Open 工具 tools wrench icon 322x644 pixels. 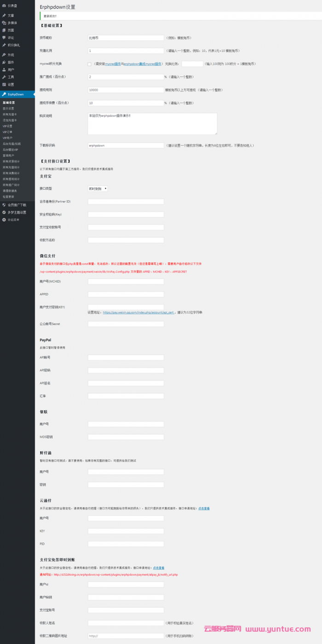4,77
